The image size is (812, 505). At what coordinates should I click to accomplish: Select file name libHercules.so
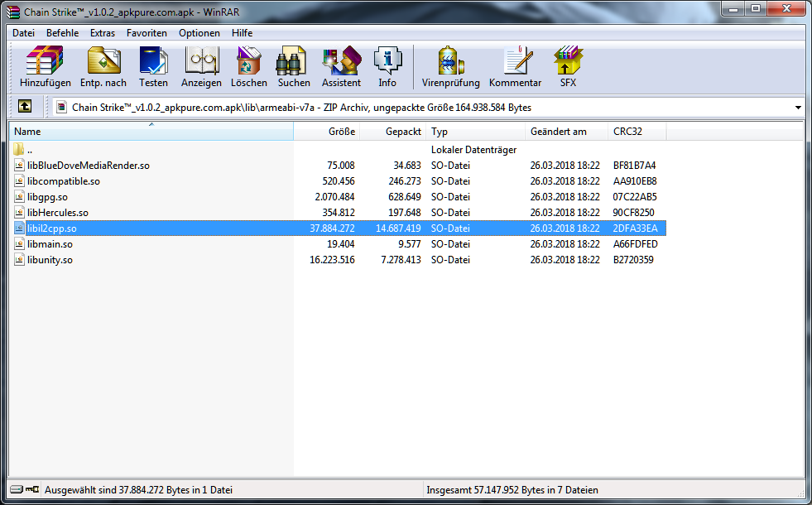58,213
